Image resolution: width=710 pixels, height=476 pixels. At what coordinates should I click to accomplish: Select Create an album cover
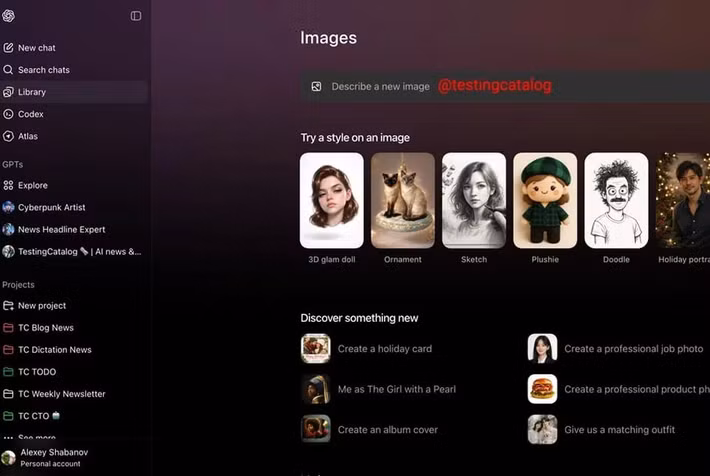[387, 430]
